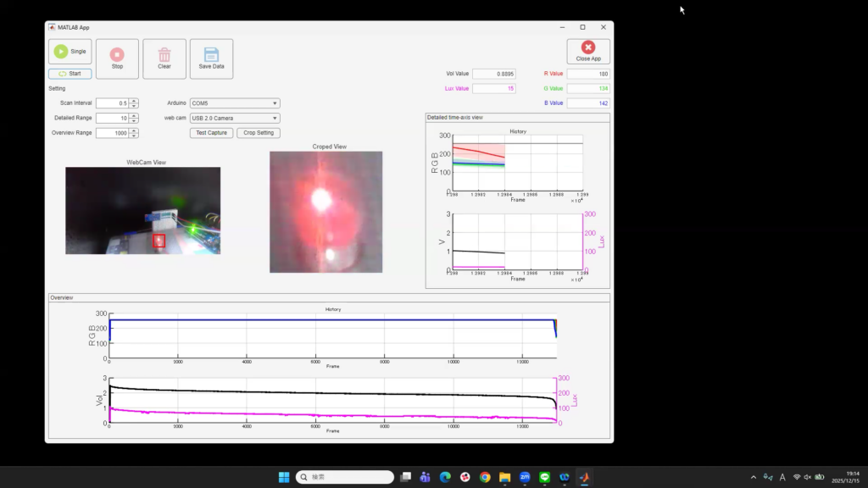Click the red Close App button
The image size is (868, 488).
point(588,52)
